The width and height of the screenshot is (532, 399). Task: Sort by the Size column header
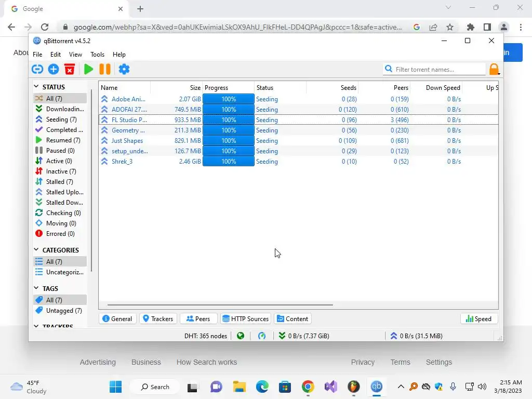[x=177, y=87]
